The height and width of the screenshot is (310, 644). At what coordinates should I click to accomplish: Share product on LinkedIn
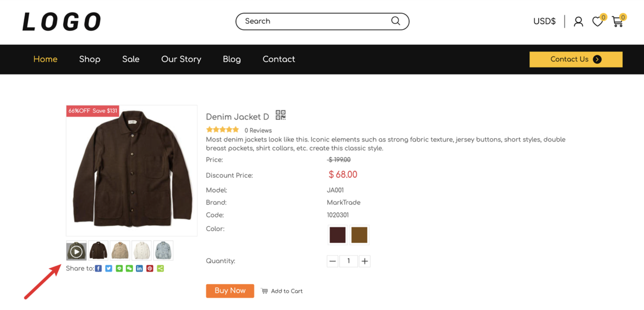(139, 268)
